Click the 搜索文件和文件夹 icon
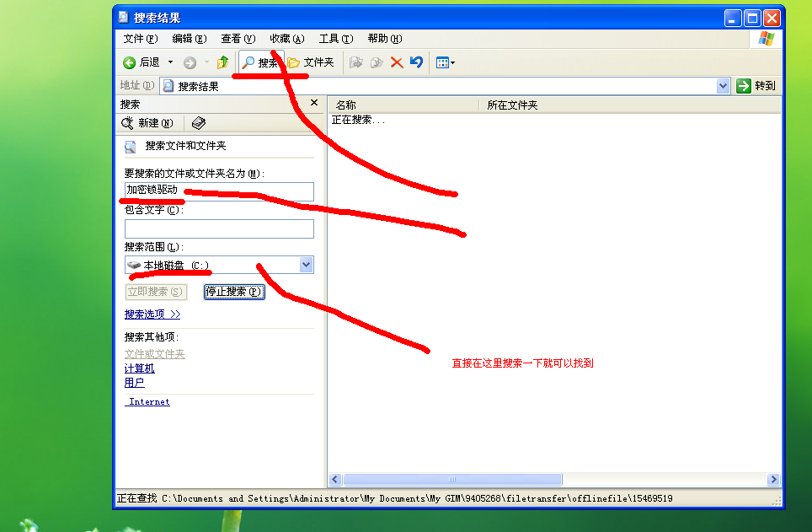Viewport: 812px width, 532px height. 130,147
